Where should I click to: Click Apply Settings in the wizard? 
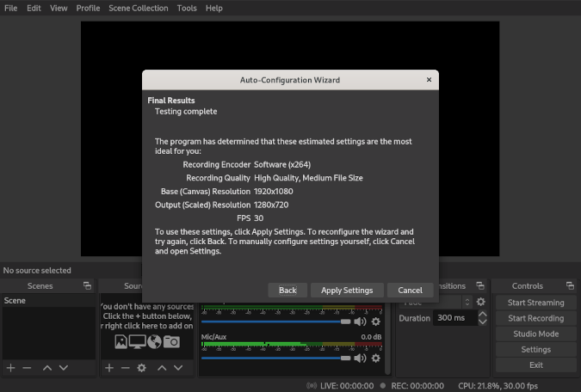click(x=347, y=291)
